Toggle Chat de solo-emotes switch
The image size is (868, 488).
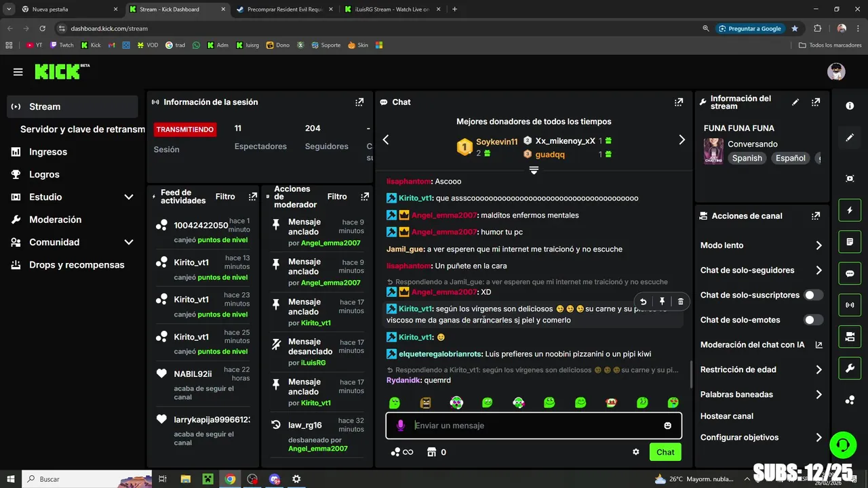(x=813, y=320)
